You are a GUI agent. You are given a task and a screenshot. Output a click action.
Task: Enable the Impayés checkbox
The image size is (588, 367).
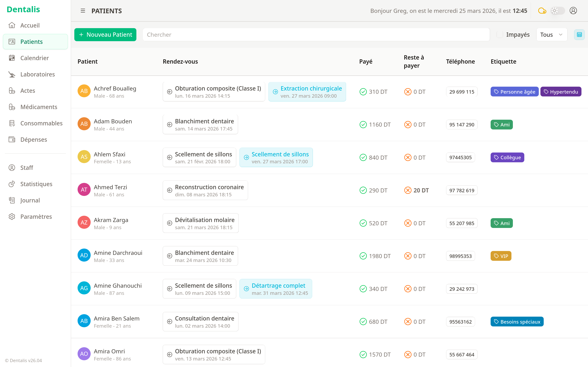pos(500,35)
